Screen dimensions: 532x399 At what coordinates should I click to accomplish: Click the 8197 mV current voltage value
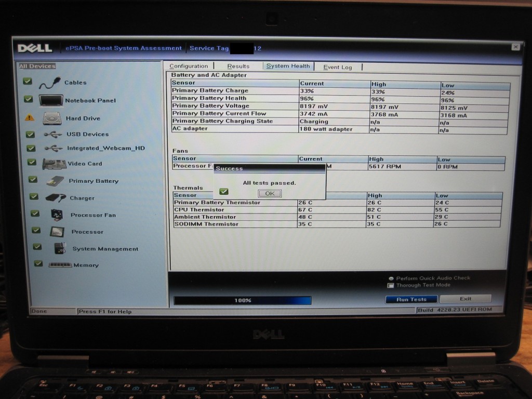(314, 106)
